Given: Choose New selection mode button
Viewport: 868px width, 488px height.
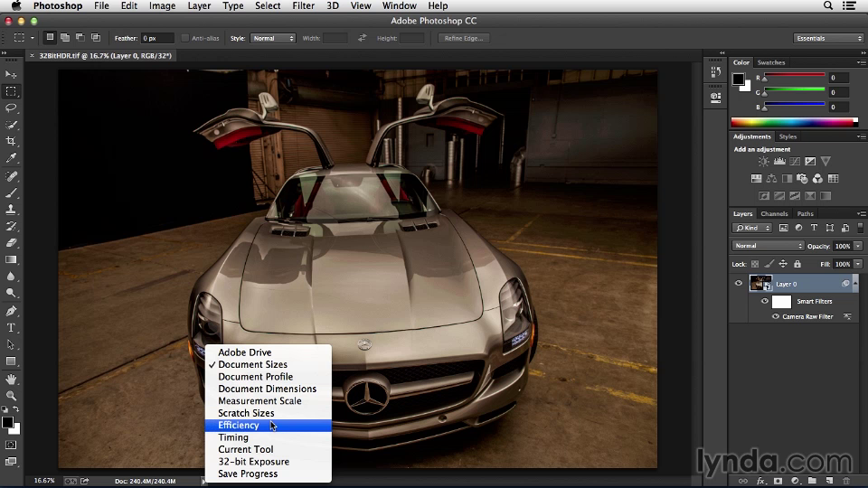Looking at the screenshot, I should tap(50, 38).
